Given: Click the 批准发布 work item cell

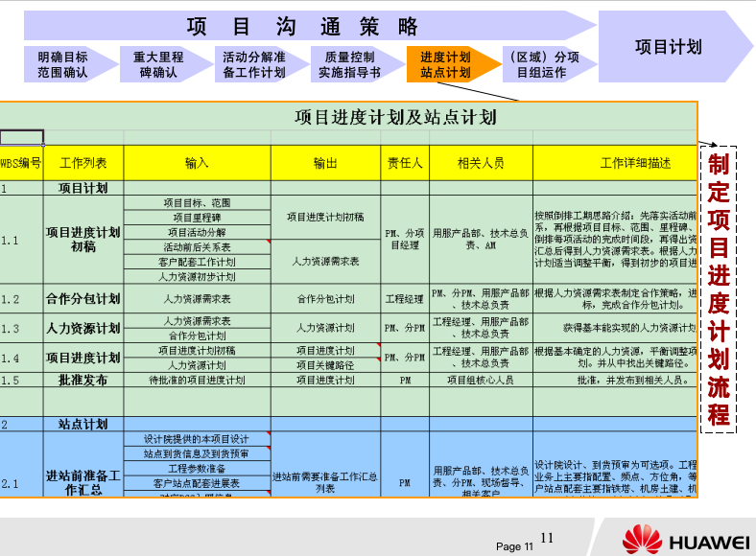Looking at the screenshot, I should [x=83, y=381].
